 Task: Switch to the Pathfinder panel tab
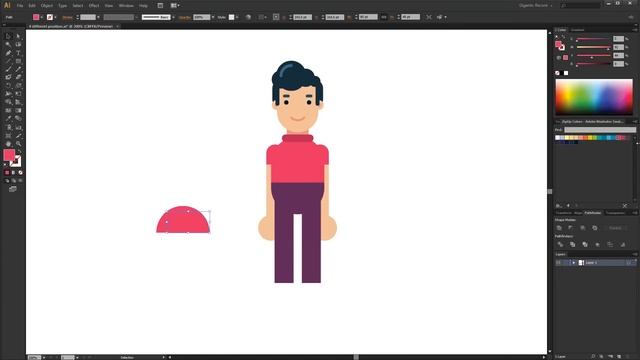(593, 213)
